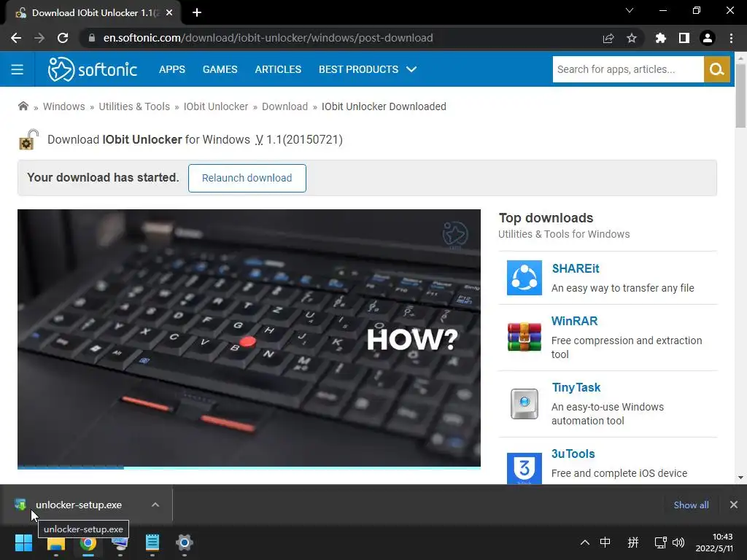Screen dimensions: 747x560
Task: Close the Download IObit Unlocker tab
Action: coord(169,13)
